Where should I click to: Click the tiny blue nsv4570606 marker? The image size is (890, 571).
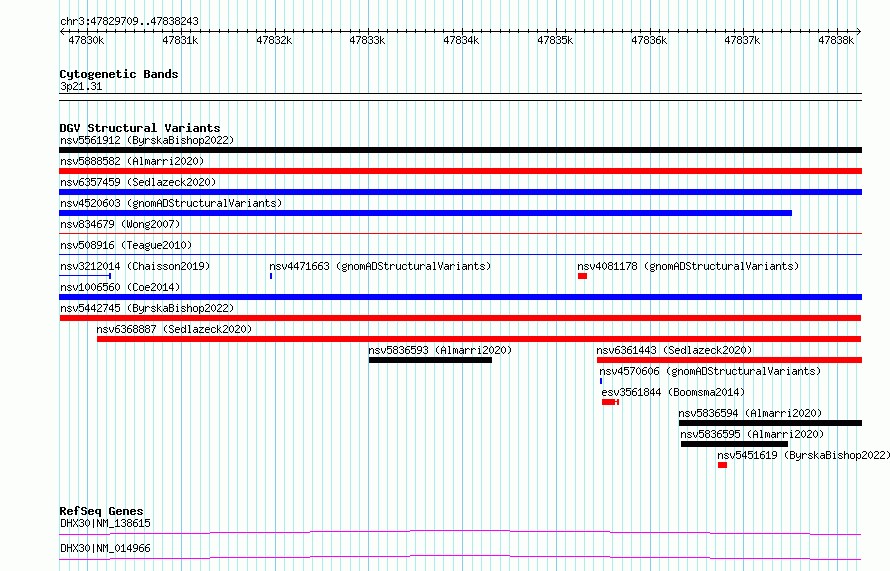(601, 381)
